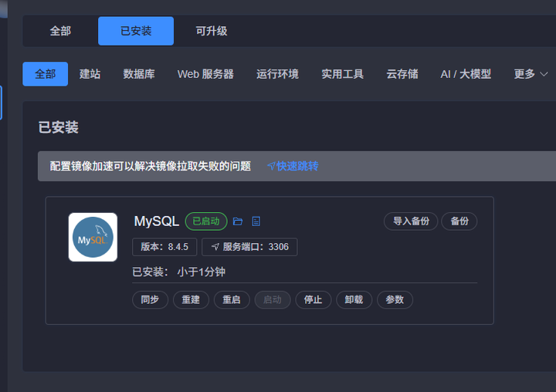This screenshot has height=392, width=556.
Task: Filter apps by 实用工具 category
Action: point(343,74)
